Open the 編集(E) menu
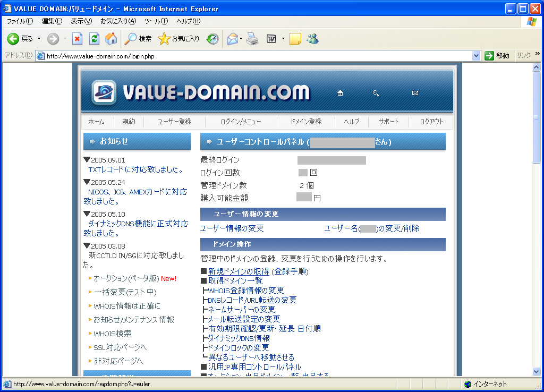The width and height of the screenshot is (544, 392). coord(52,21)
